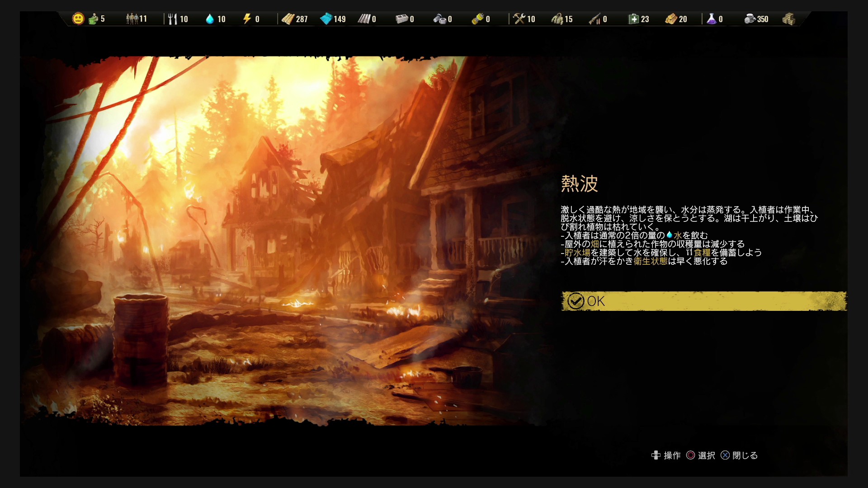The image size is (868, 488).
Task: Click the lightning bolt energy icon
Action: [x=247, y=19]
